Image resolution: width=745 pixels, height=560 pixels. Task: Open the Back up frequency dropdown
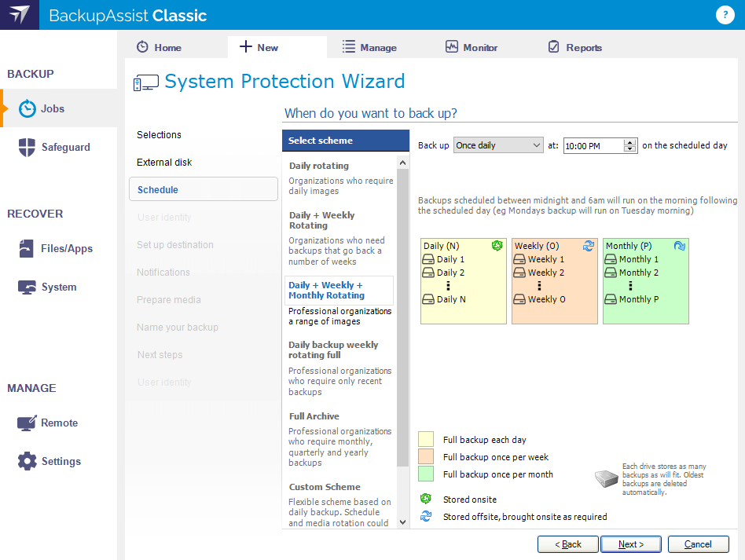tap(498, 145)
